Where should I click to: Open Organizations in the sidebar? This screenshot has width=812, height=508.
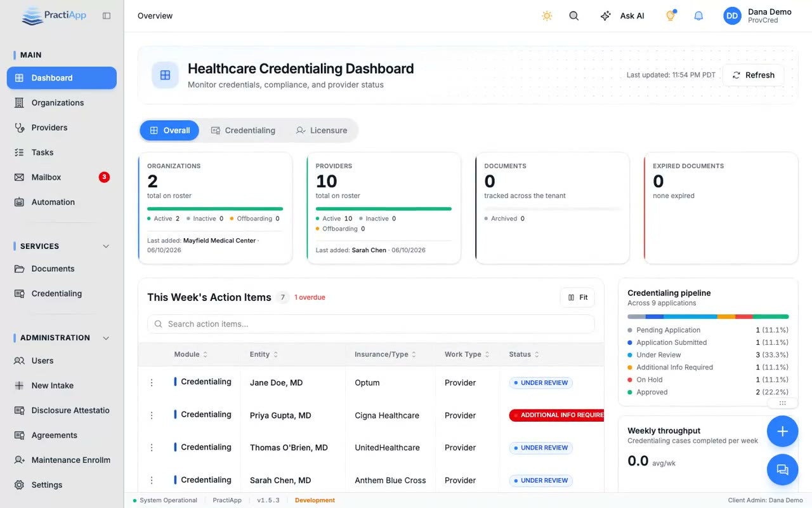click(x=62, y=103)
